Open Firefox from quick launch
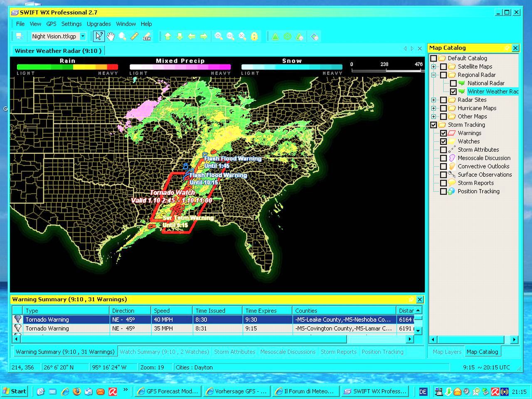This screenshot has height=399, width=532. [76, 391]
